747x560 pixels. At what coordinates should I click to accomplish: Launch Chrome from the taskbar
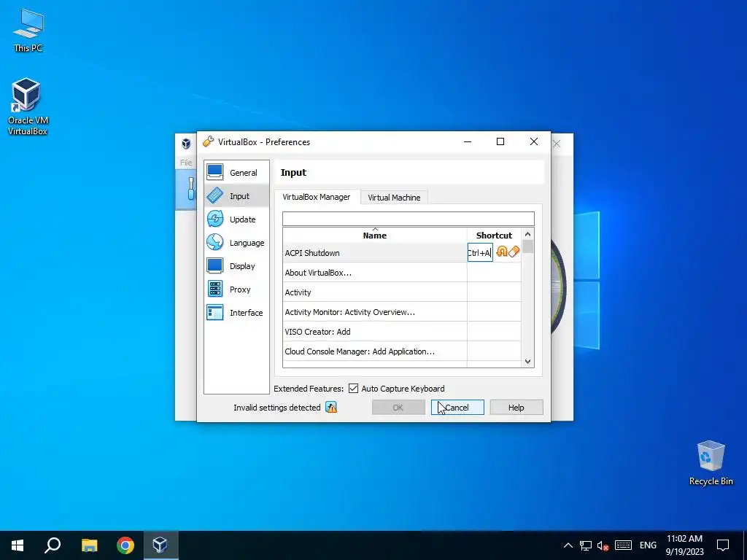[x=125, y=545]
